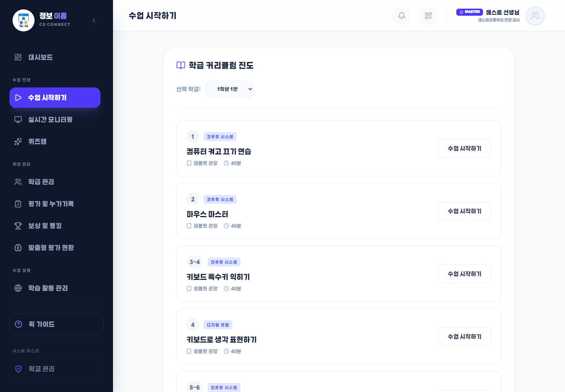Image resolution: width=565 pixels, height=392 pixels.
Task: Click the clock icon under 컴퓨터 켜고 끄기 연습
Action: click(226, 163)
